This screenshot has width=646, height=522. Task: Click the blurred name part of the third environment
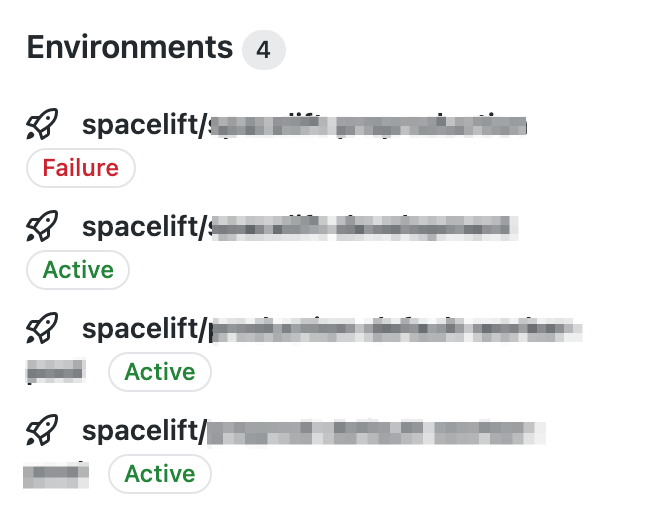point(395,330)
